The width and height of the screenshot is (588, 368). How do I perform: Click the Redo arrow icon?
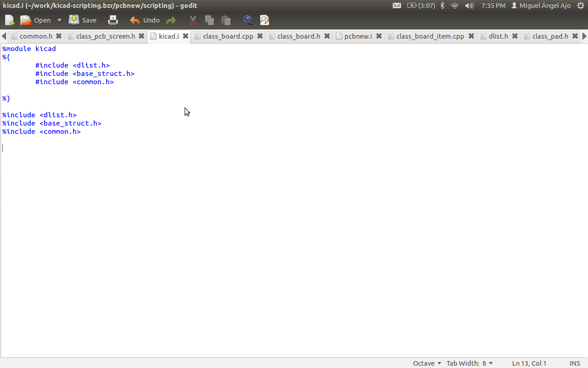click(x=171, y=20)
